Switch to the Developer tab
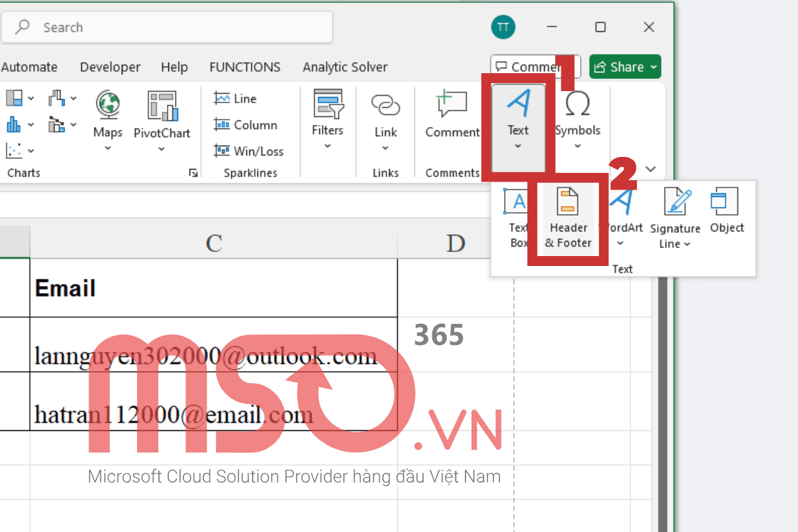798x532 pixels. (110, 66)
